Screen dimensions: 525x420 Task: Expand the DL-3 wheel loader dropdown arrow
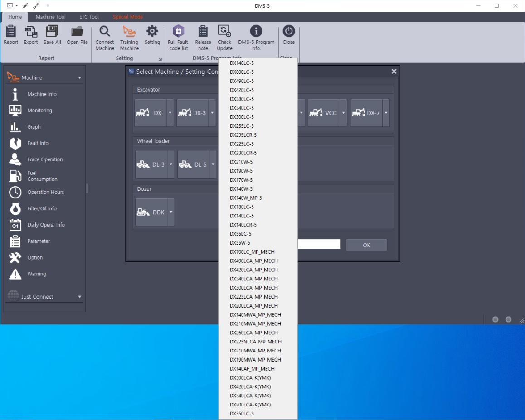click(x=171, y=164)
